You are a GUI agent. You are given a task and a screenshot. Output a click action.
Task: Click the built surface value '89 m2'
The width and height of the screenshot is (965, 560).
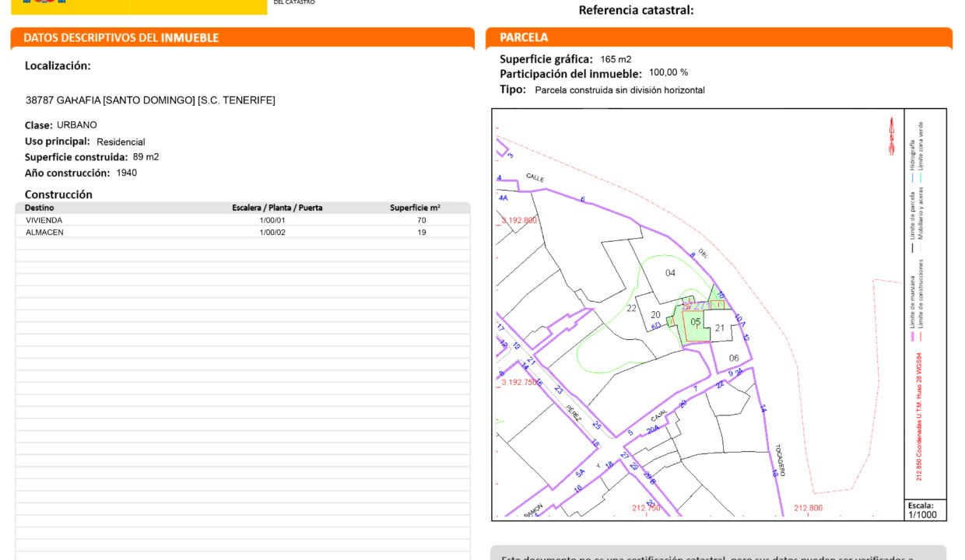coord(146,157)
